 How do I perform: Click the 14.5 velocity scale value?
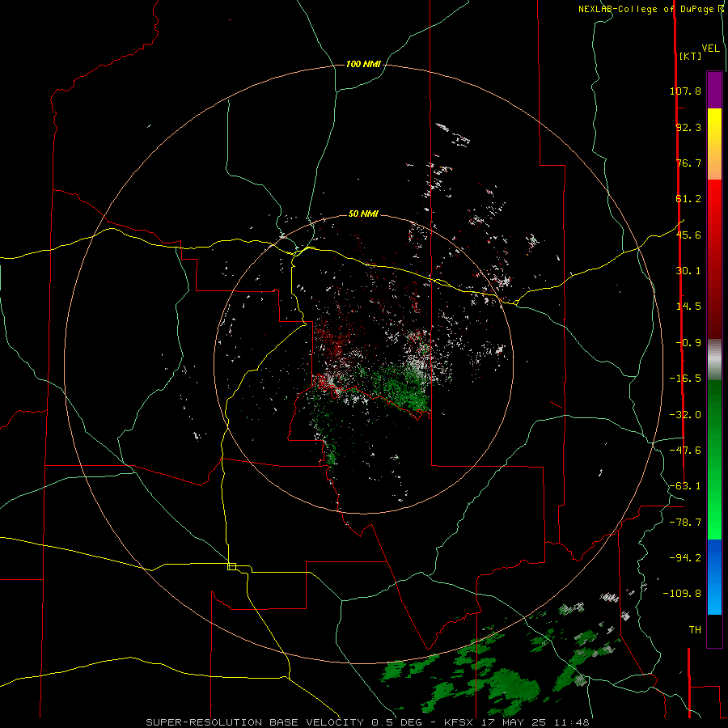tap(688, 307)
